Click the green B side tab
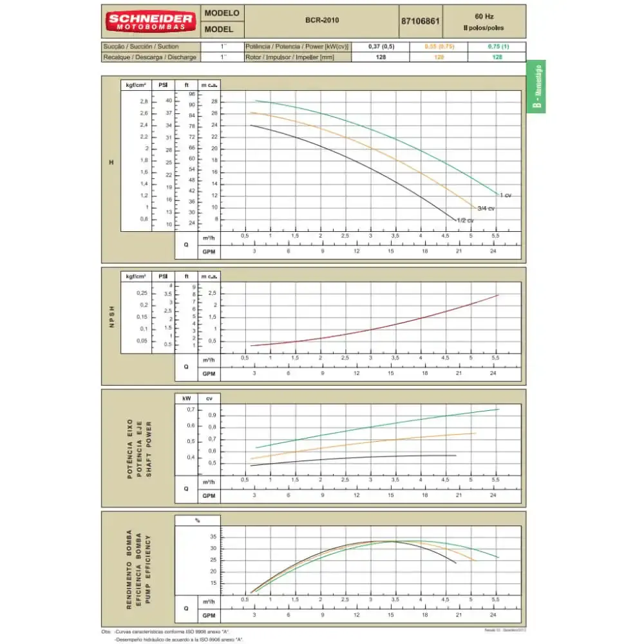 pos(536,87)
